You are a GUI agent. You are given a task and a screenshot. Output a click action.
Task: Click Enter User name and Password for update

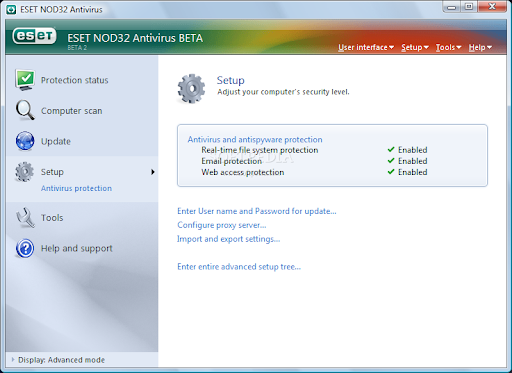pos(257,211)
